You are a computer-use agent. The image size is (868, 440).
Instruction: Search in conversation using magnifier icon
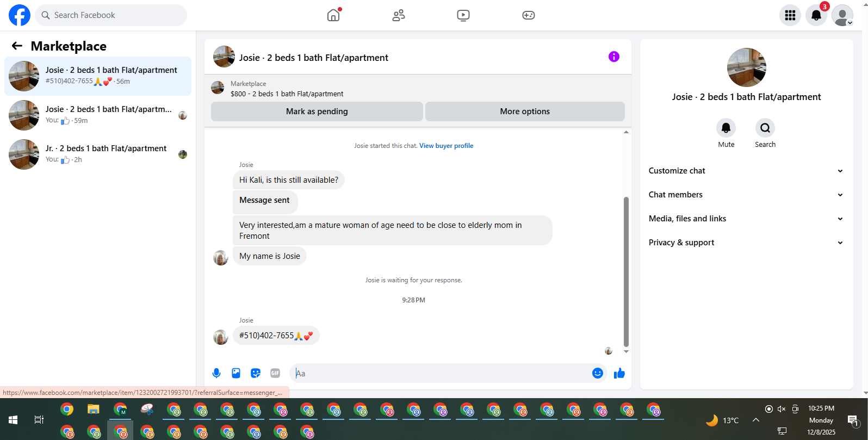coord(765,128)
